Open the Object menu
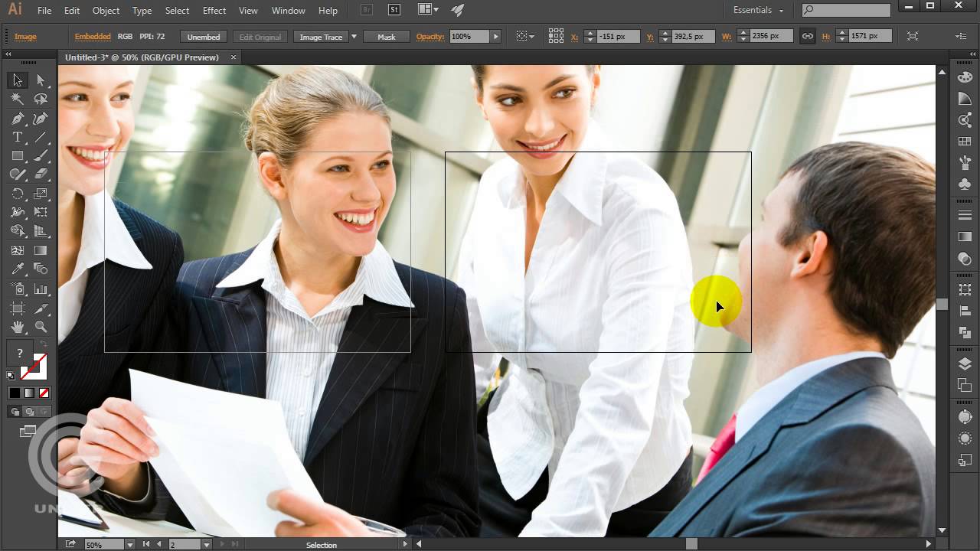The image size is (980, 551). [106, 11]
